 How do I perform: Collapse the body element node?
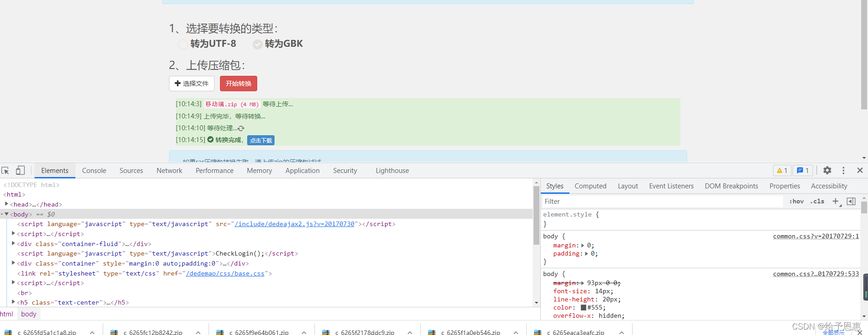[6, 214]
